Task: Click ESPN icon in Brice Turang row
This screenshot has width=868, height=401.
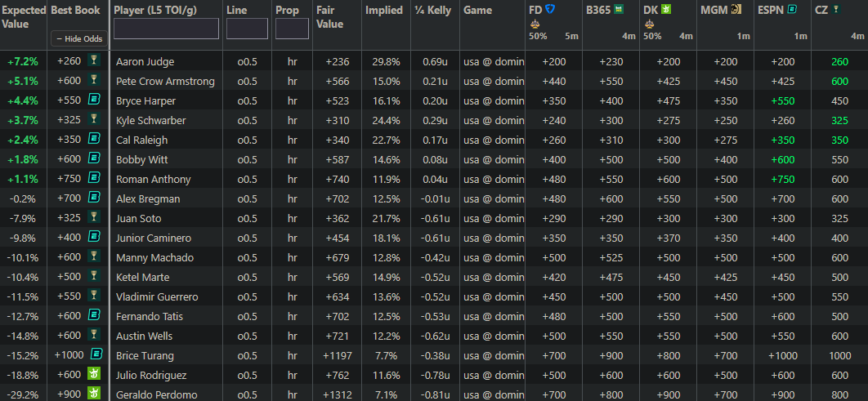Action: pyautogui.click(x=96, y=354)
